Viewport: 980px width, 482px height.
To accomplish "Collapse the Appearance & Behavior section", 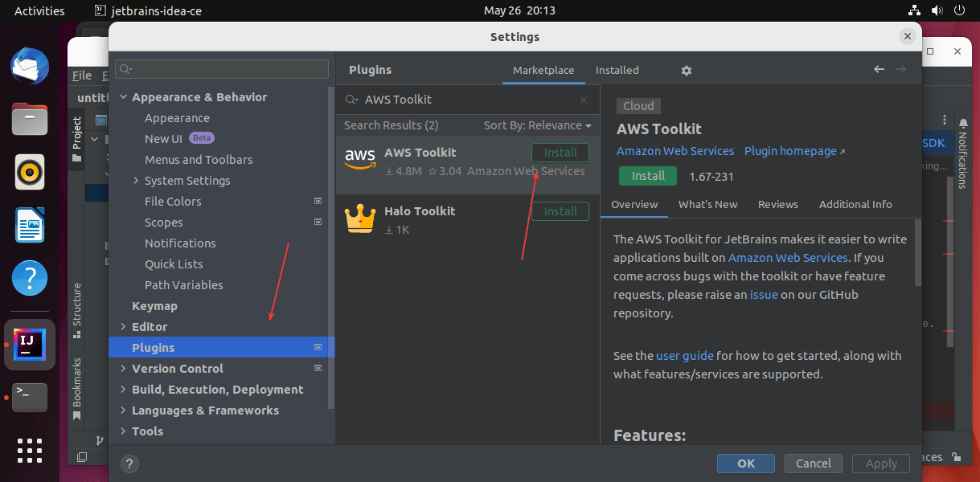I will [x=123, y=97].
